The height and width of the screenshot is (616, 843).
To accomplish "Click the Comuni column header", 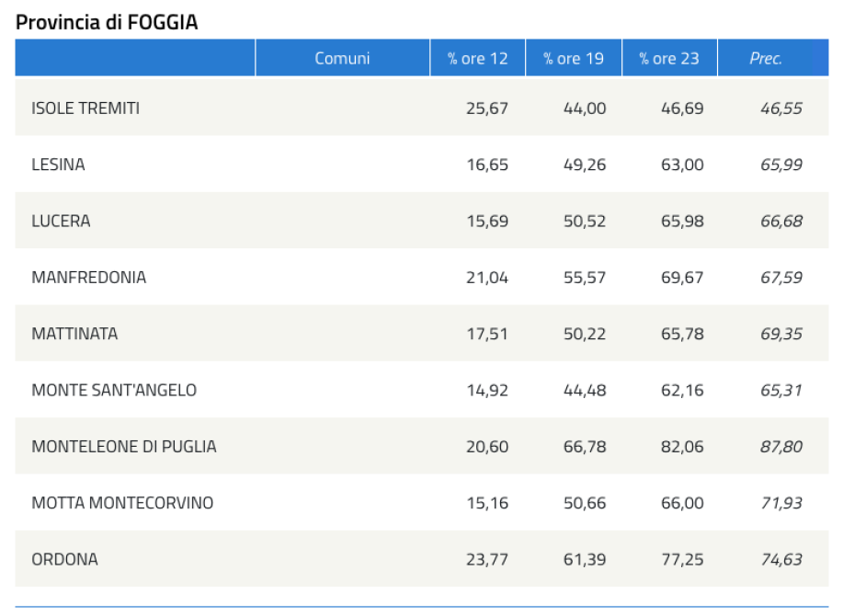I will click(342, 58).
